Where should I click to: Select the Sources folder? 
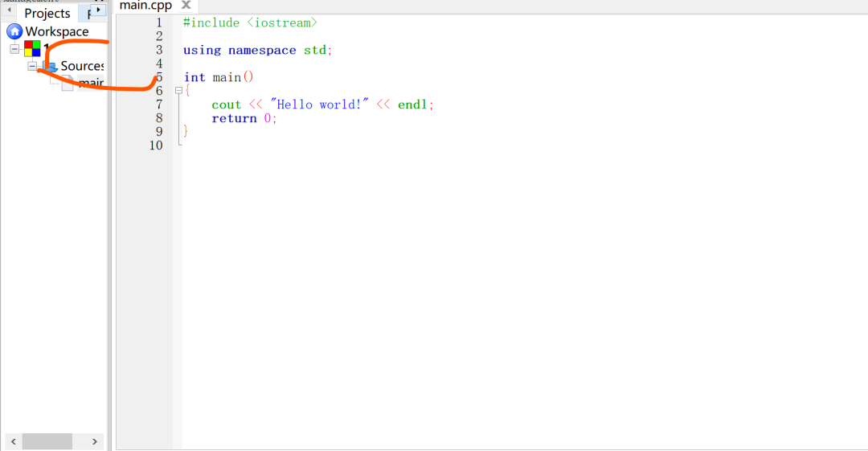point(82,66)
